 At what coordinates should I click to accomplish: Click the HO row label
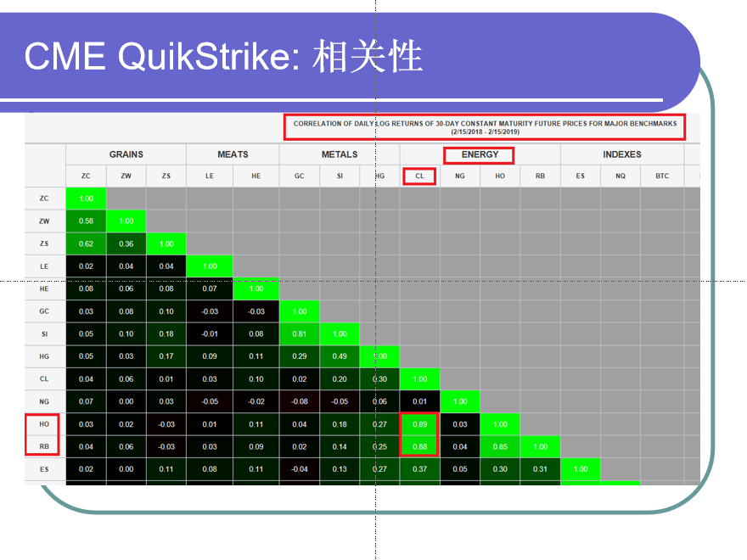(44, 423)
